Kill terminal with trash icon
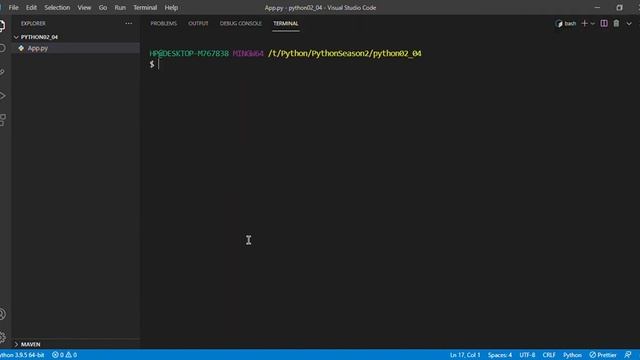 616,24
